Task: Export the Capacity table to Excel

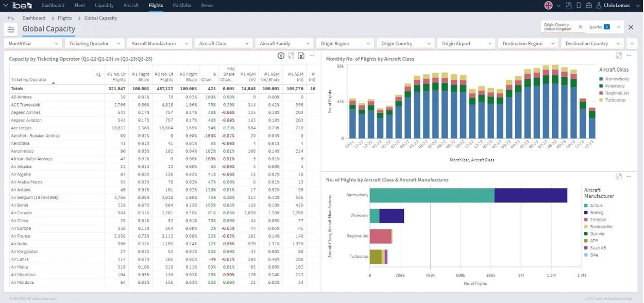Action: point(301,56)
